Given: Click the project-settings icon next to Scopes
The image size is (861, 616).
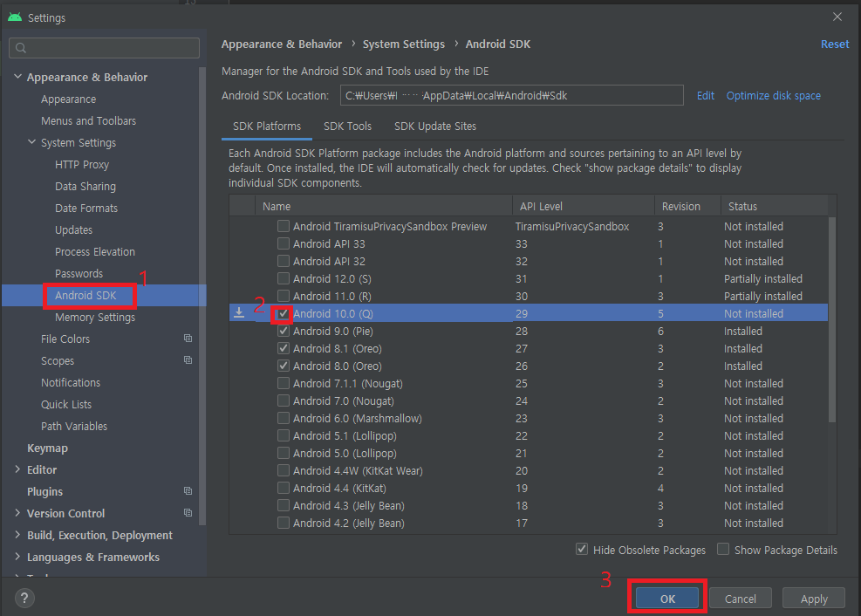Looking at the screenshot, I should pyautogui.click(x=187, y=359).
